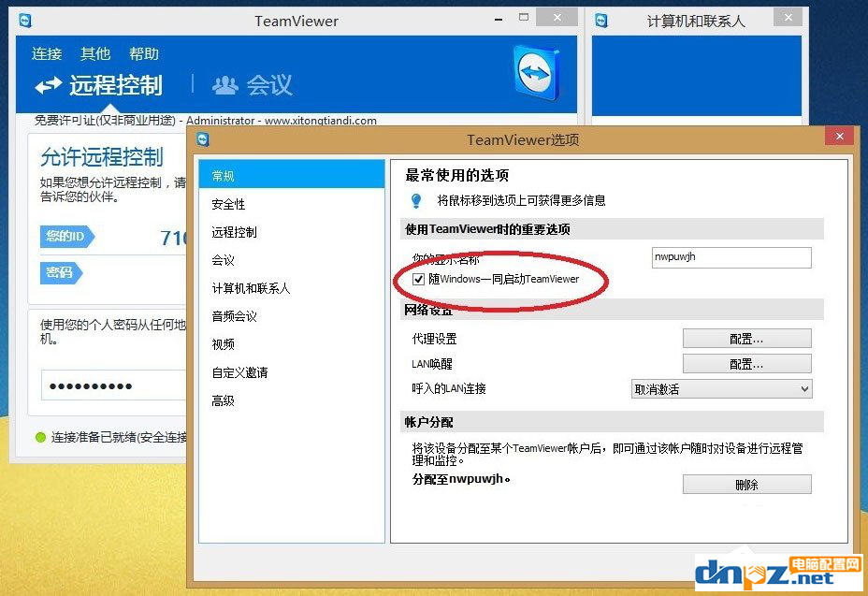Image resolution: width=868 pixels, height=596 pixels.
Task: Click 最常使用的选项 heading
Action: pyautogui.click(x=457, y=176)
